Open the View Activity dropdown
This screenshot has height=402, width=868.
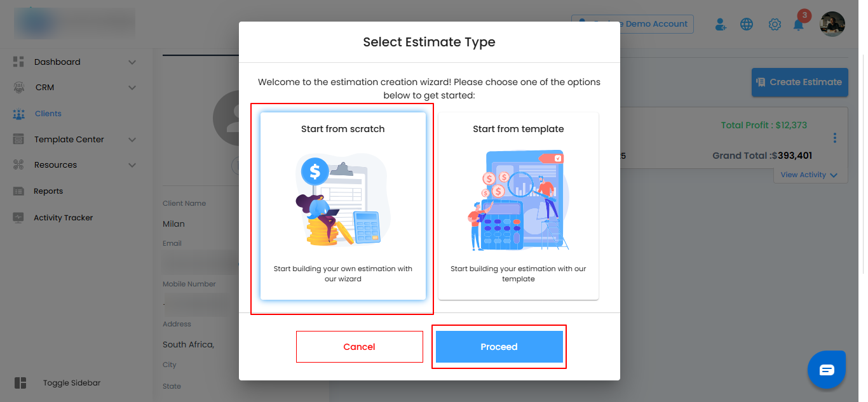[809, 175]
